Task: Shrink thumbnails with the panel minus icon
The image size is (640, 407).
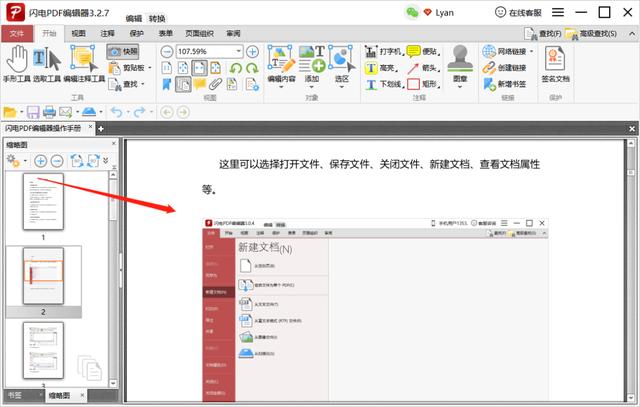Action: [57, 161]
